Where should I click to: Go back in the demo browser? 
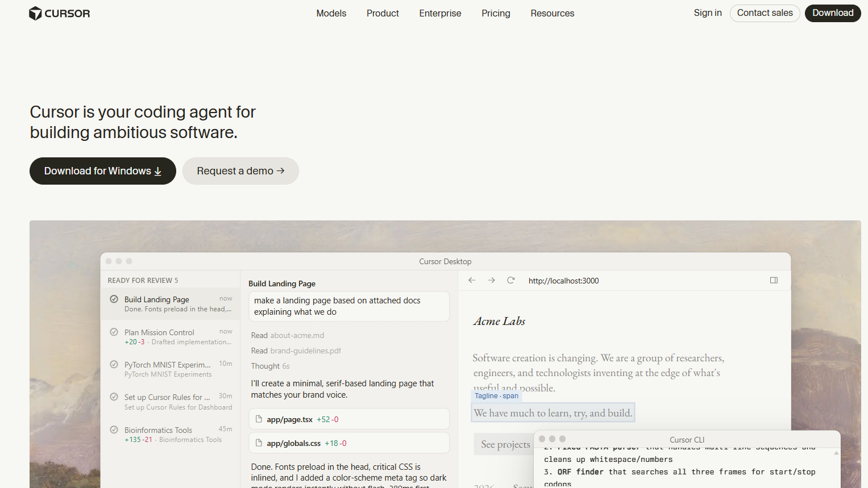tap(472, 280)
